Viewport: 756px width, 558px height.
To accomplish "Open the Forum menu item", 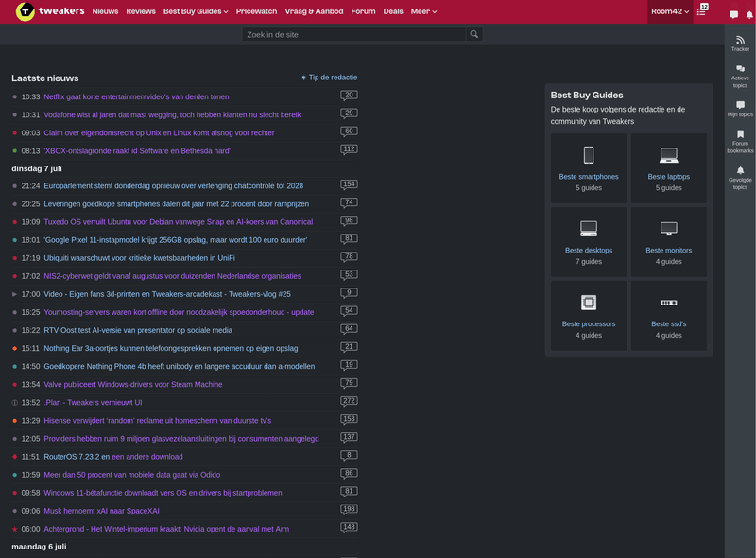I will click(x=363, y=11).
